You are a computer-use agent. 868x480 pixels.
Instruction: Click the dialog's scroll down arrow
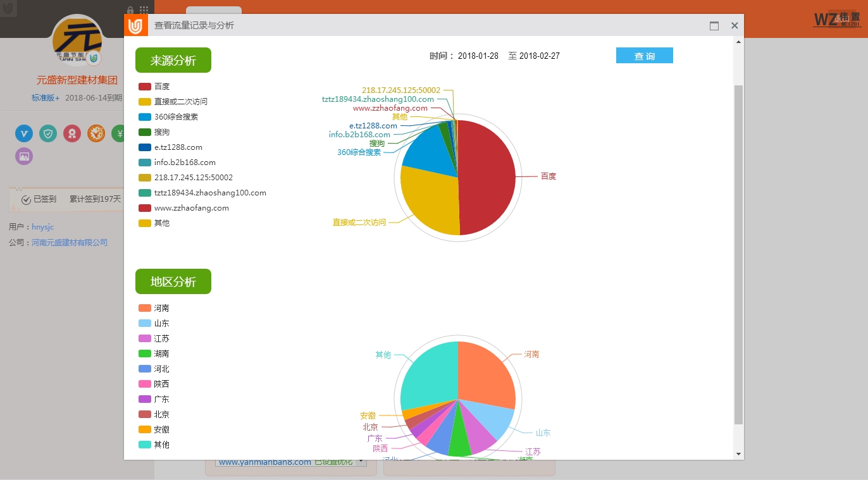[x=738, y=454]
